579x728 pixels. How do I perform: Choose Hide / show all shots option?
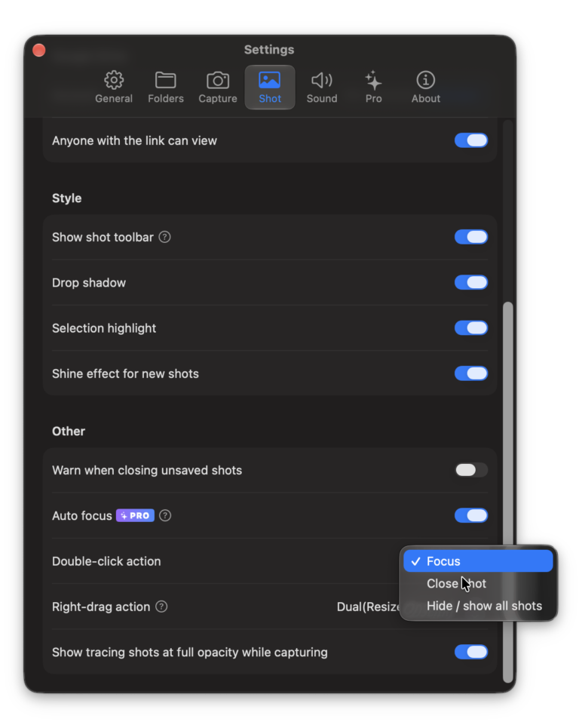point(478,606)
